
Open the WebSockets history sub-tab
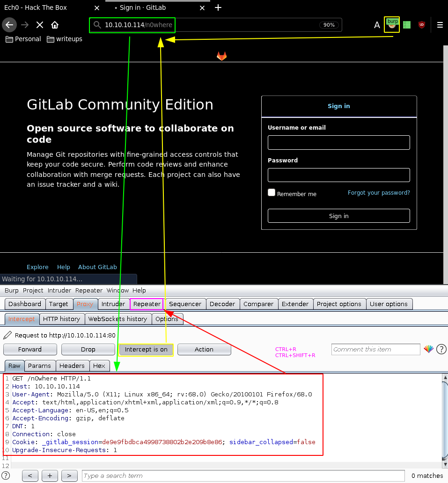118,319
